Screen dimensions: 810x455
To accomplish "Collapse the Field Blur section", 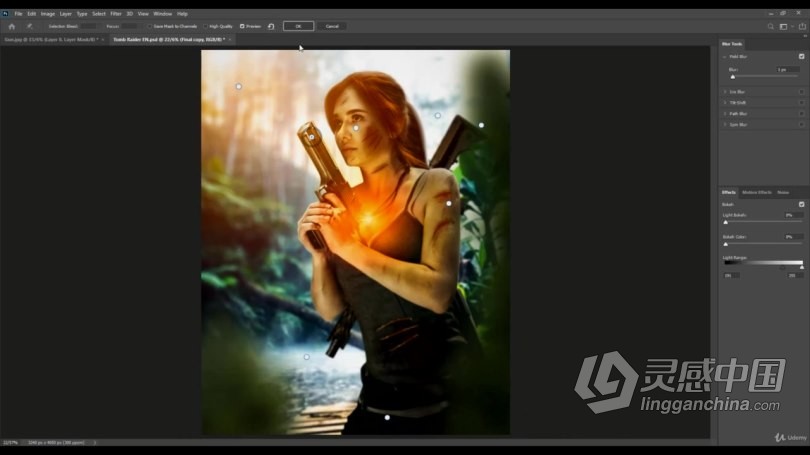I will 725,57.
